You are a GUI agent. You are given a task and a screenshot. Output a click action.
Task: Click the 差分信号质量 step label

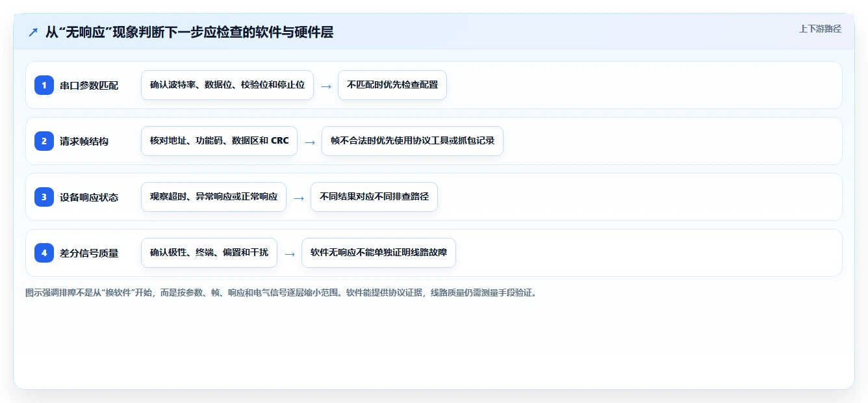pos(89,253)
